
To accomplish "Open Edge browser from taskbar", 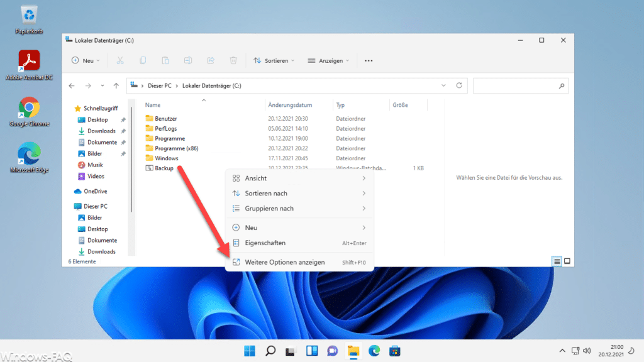I will coord(374,351).
